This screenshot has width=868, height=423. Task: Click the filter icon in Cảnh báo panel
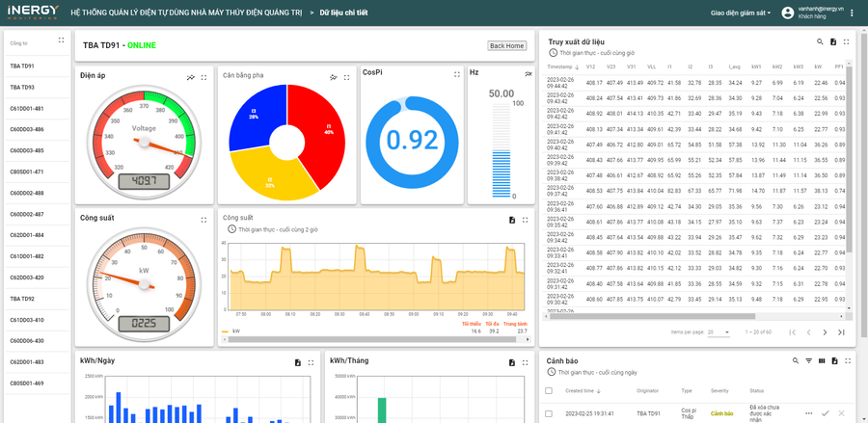(x=809, y=360)
